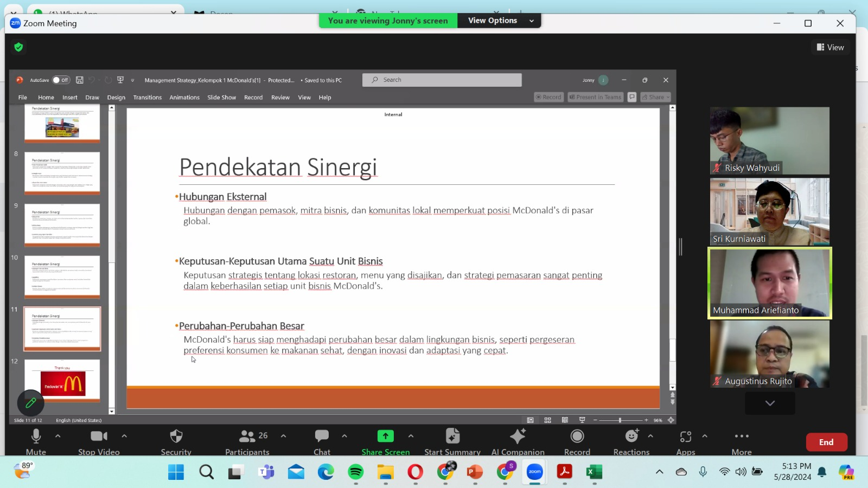The image size is (868, 488).
Task: Open the View Options dropdown
Action: pos(499,21)
